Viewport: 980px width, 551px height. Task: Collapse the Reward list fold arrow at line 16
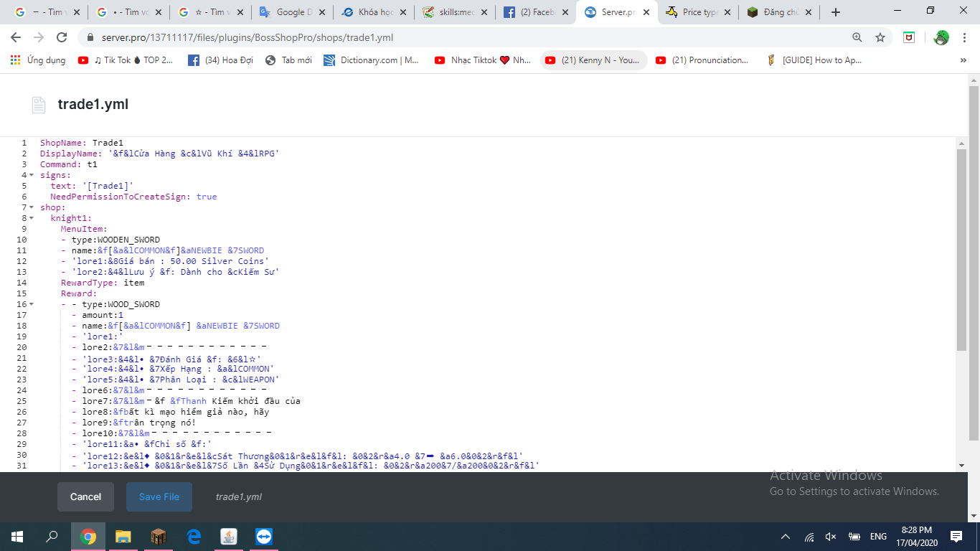tap(32, 304)
